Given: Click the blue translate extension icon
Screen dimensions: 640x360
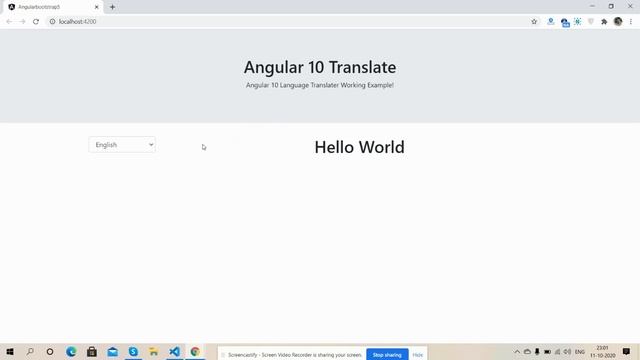Looking at the screenshot, I should pyautogui.click(x=565, y=22).
